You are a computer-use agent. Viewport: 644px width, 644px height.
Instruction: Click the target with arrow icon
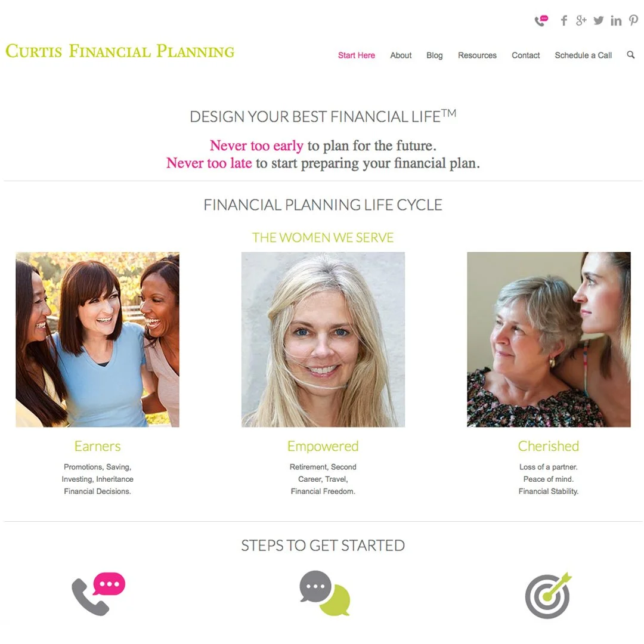(x=549, y=595)
